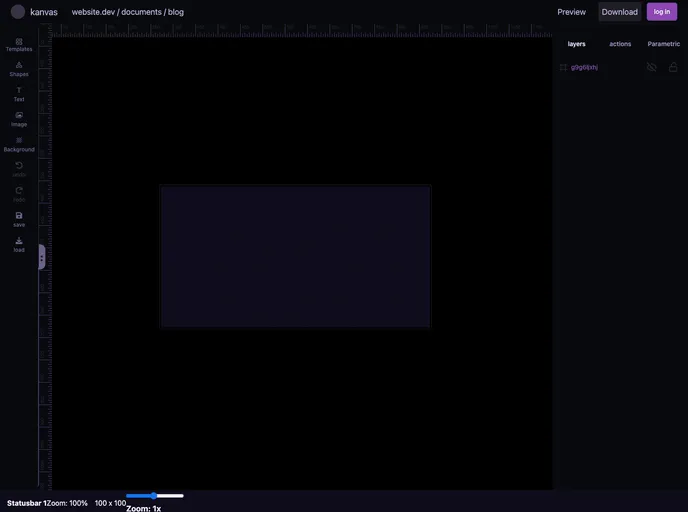The image size is (688, 512).
Task: Open the Templates panel
Action: (x=19, y=45)
